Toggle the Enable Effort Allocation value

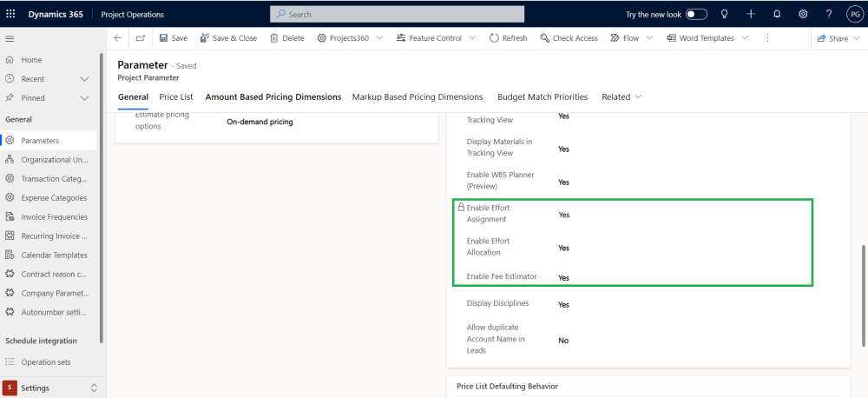pyautogui.click(x=563, y=248)
